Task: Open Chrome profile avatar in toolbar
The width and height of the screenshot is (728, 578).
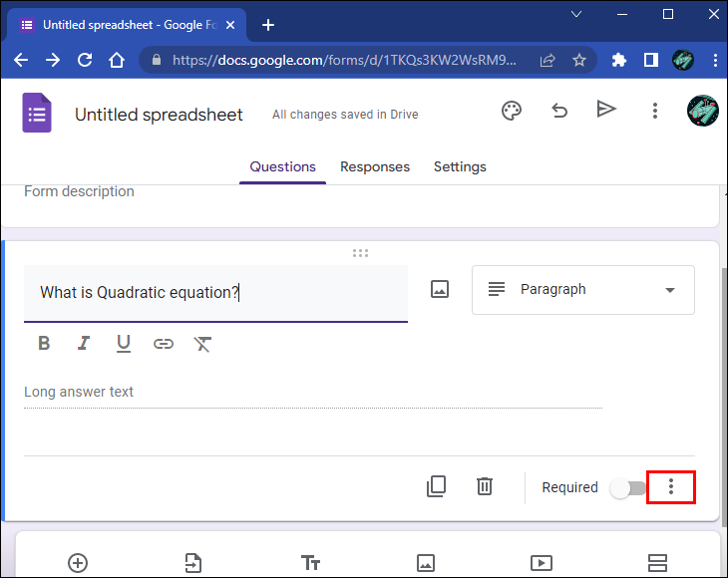Action: [683, 60]
